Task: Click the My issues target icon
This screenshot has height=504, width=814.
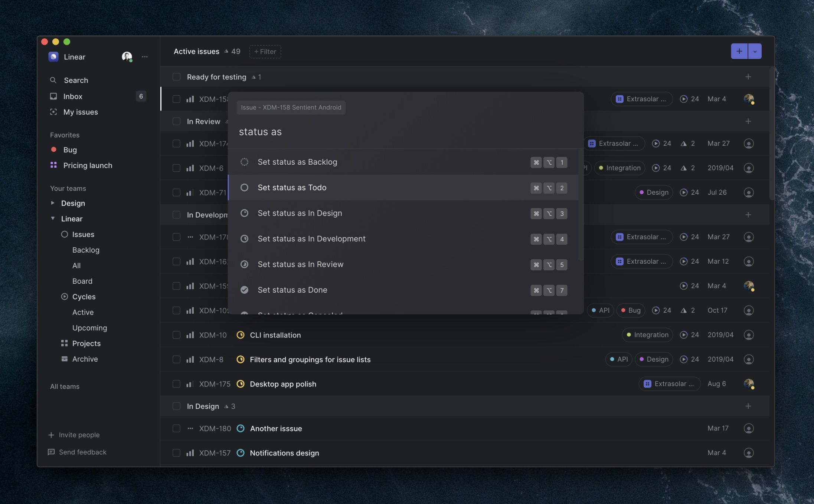Action: point(53,112)
